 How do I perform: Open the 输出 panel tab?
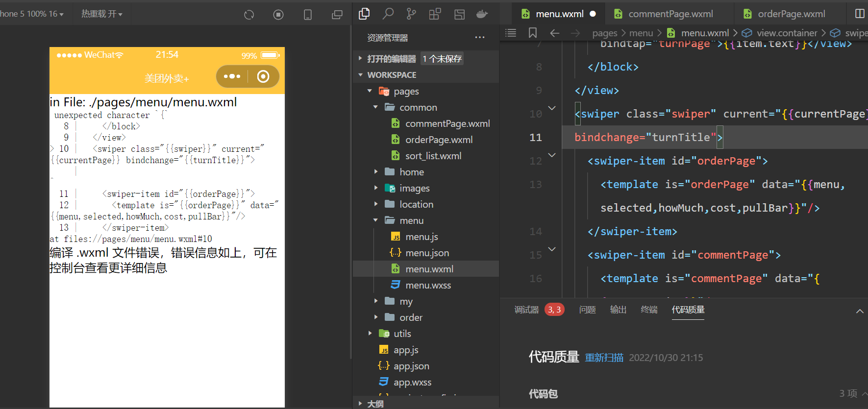pyautogui.click(x=618, y=310)
